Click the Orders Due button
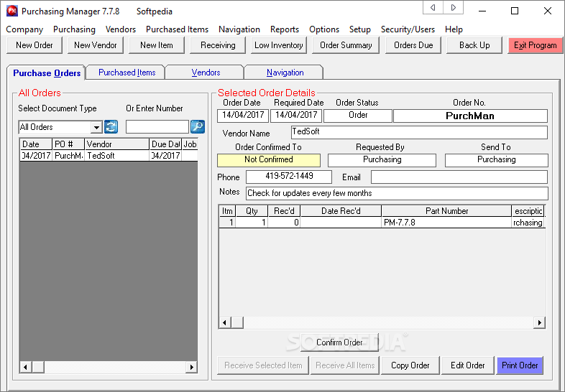 [x=413, y=45]
